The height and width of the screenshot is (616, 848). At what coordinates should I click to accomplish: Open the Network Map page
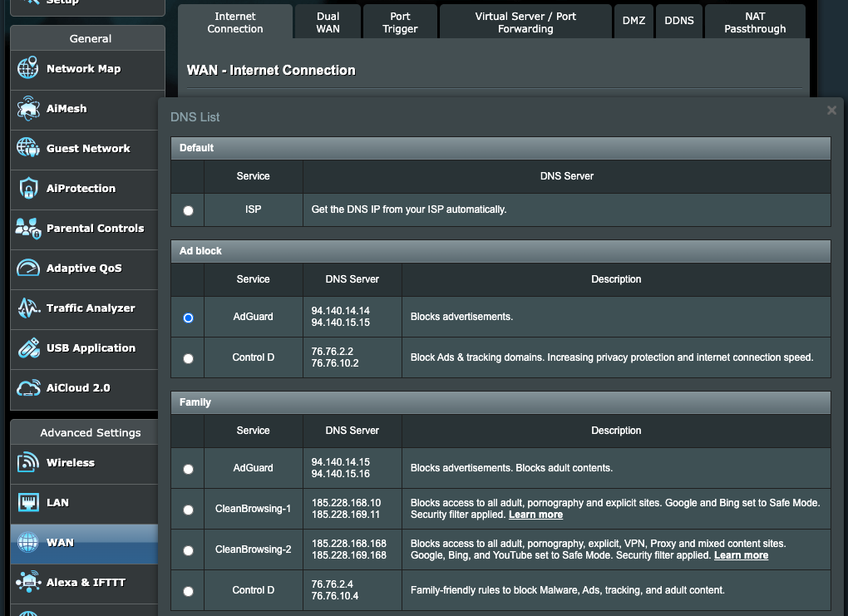click(83, 70)
